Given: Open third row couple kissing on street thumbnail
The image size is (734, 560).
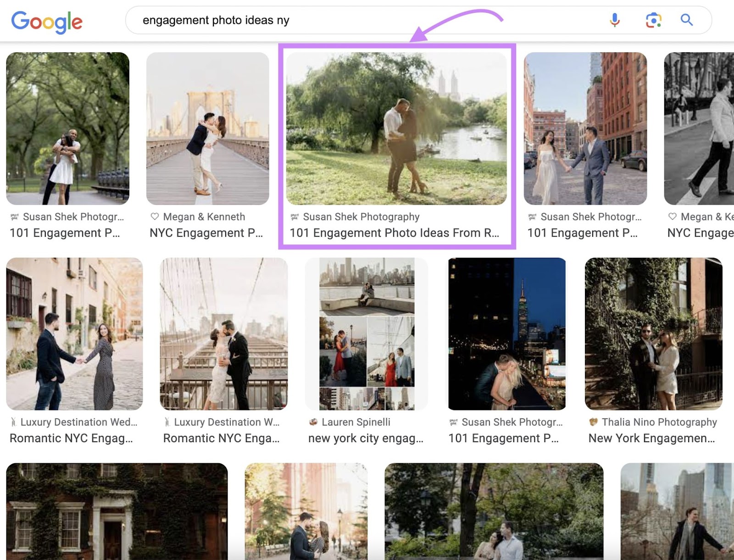Looking at the screenshot, I should point(306,511).
